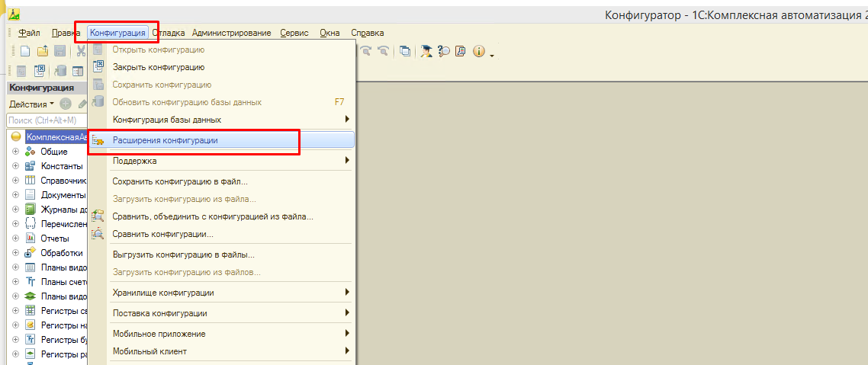
Task: Choose Сравнить конфигурации menu item
Action: click(x=221, y=234)
